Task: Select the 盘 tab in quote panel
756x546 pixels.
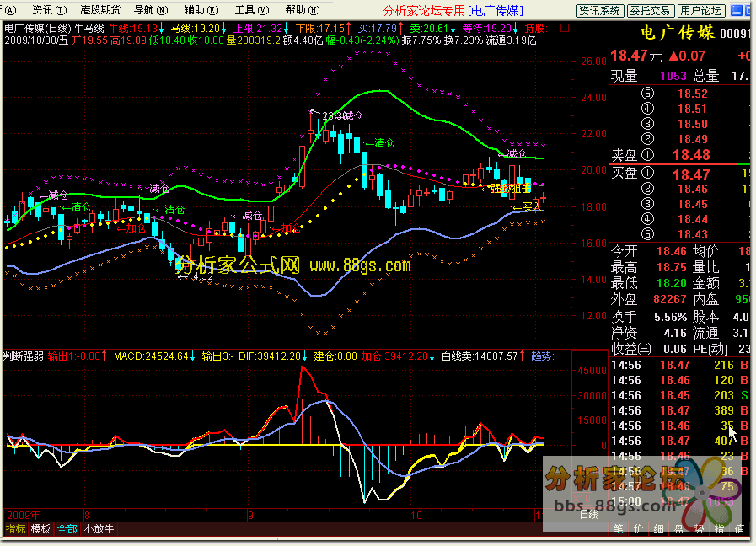Action: (678, 528)
